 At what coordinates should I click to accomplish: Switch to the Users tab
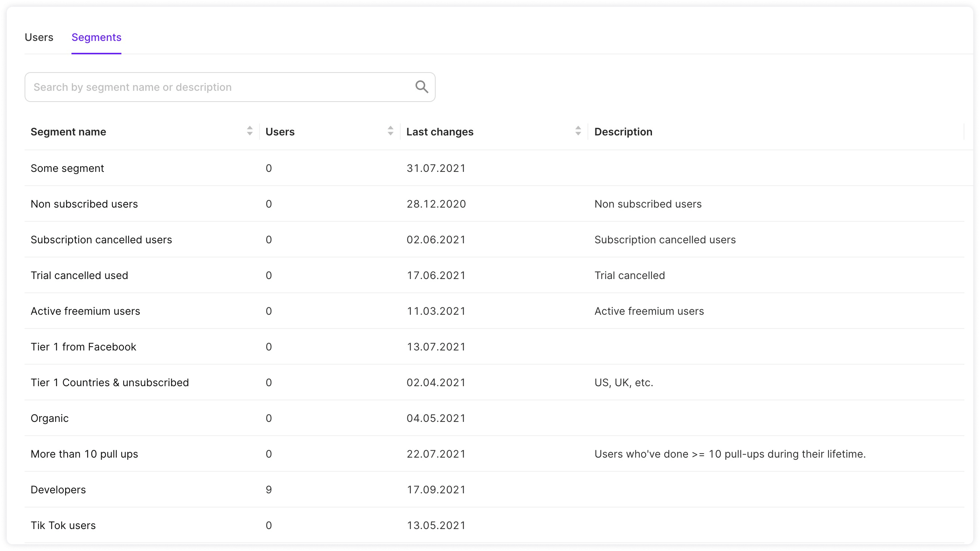[x=39, y=37]
